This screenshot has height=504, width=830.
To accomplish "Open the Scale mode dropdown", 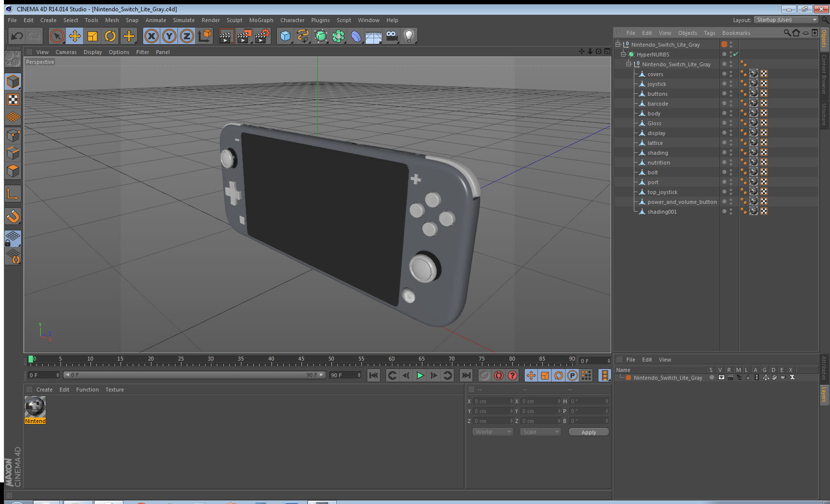I will pyautogui.click(x=540, y=432).
